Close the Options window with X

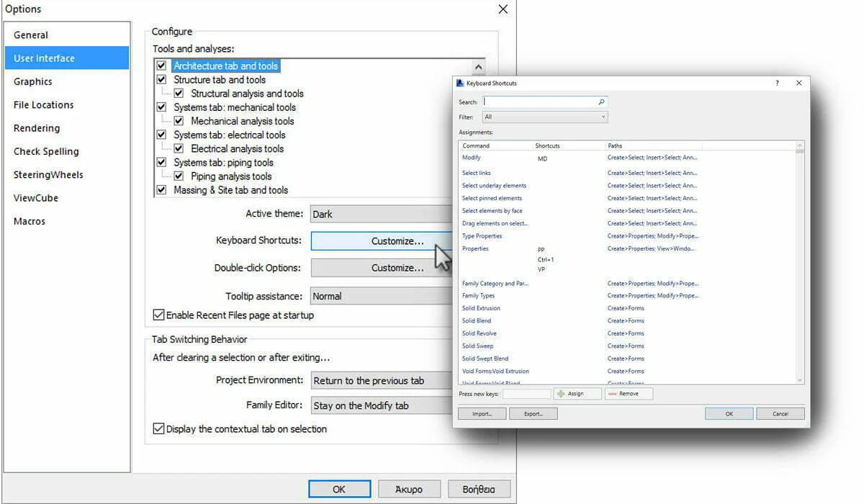point(503,9)
